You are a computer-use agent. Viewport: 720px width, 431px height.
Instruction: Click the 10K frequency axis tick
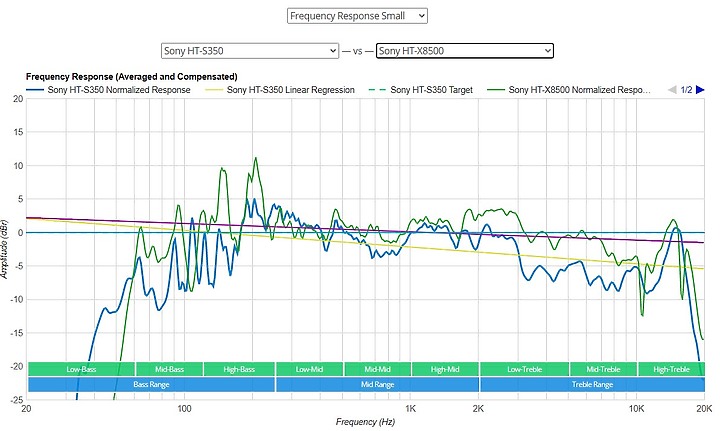pyautogui.click(x=636, y=409)
